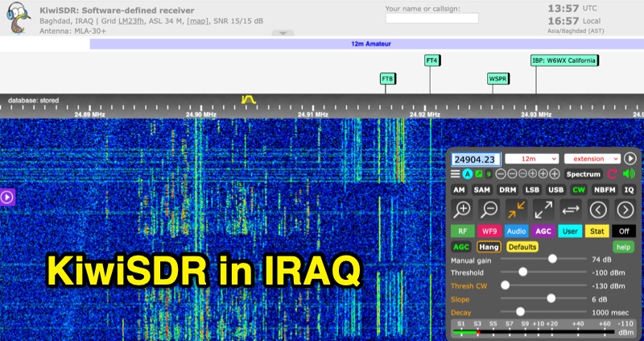
Task: Switch to the purple AGC tab
Action: point(543,231)
